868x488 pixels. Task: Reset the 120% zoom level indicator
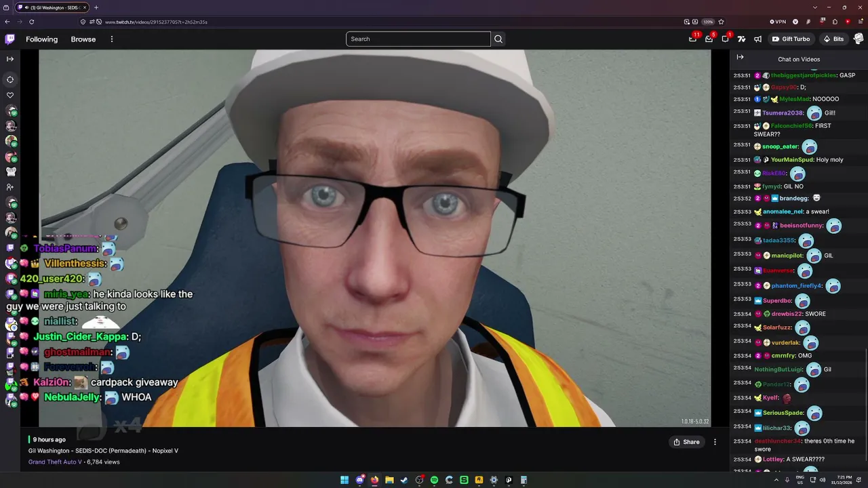[x=708, y=22]
